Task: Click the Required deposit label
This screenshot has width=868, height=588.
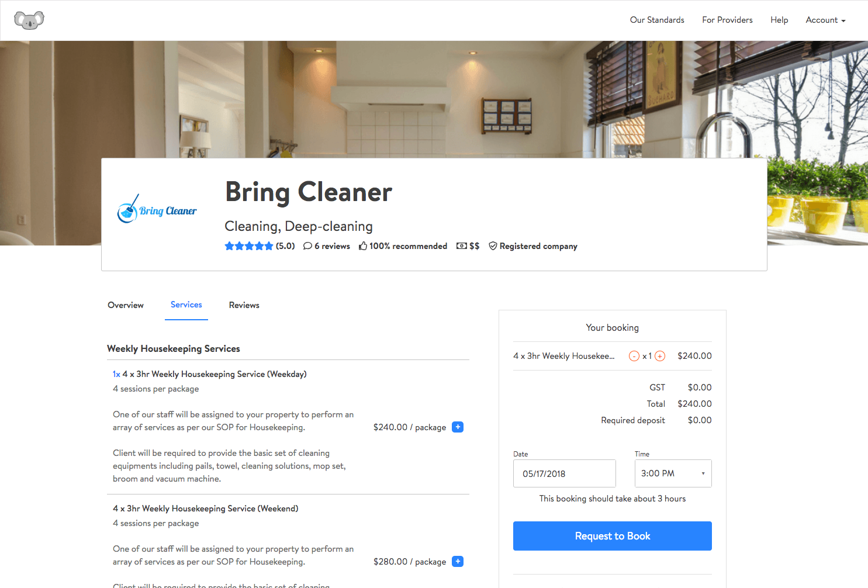Action: 633,420
